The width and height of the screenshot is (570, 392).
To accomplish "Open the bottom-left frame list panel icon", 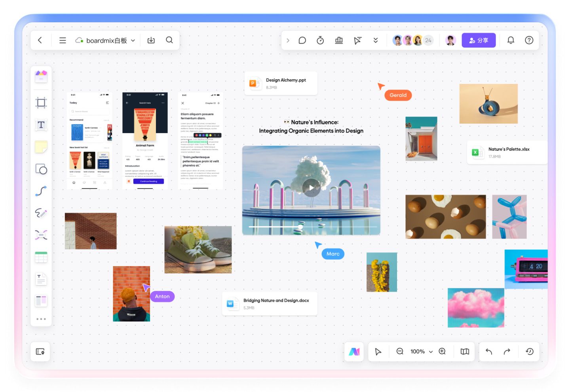I will (x=40, y=352).
